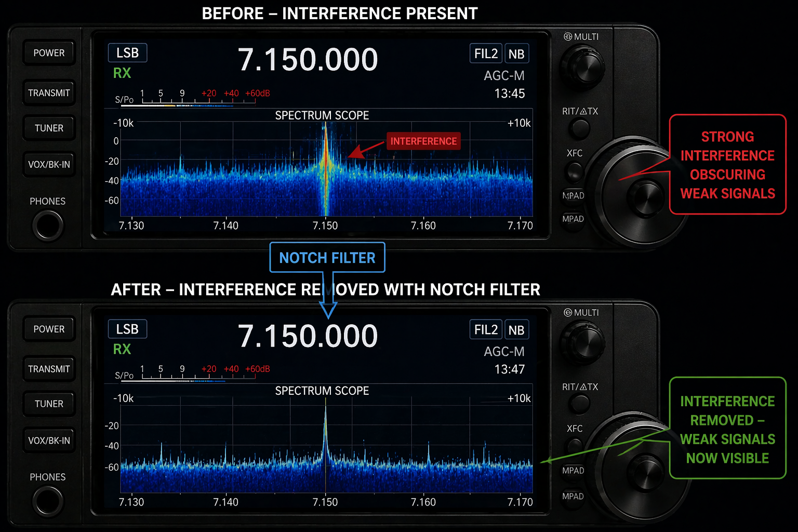Select the blue NOTCH FILTER label box

327,258
